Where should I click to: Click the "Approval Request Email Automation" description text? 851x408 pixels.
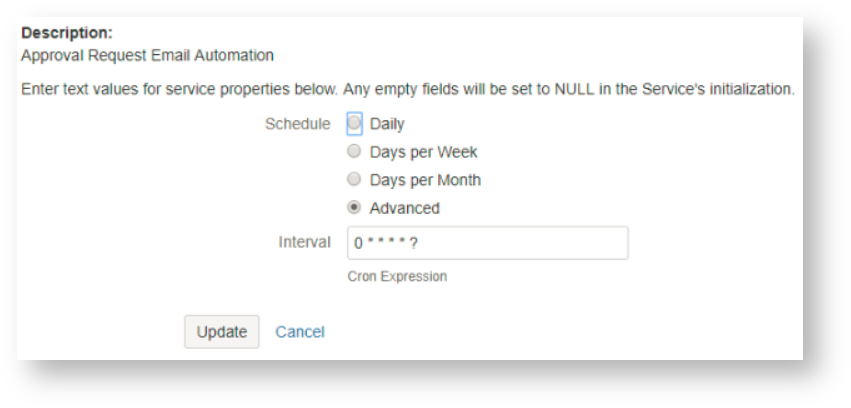[147, 52]
